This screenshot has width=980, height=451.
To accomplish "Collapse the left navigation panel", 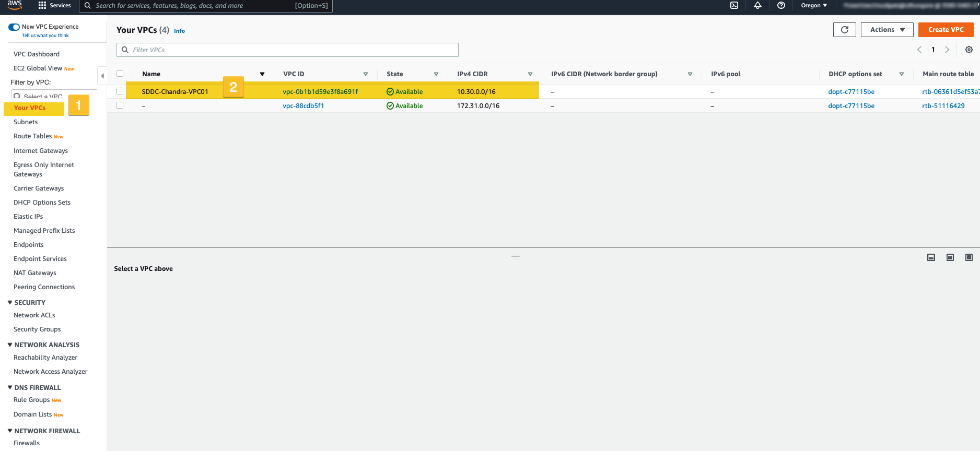I will click(x=102, y=76).
